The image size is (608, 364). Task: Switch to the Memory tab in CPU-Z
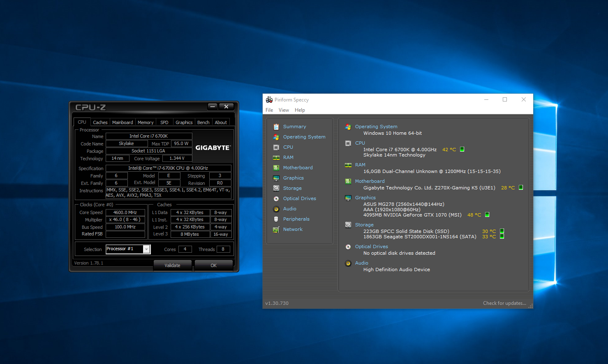pos(146,122)
